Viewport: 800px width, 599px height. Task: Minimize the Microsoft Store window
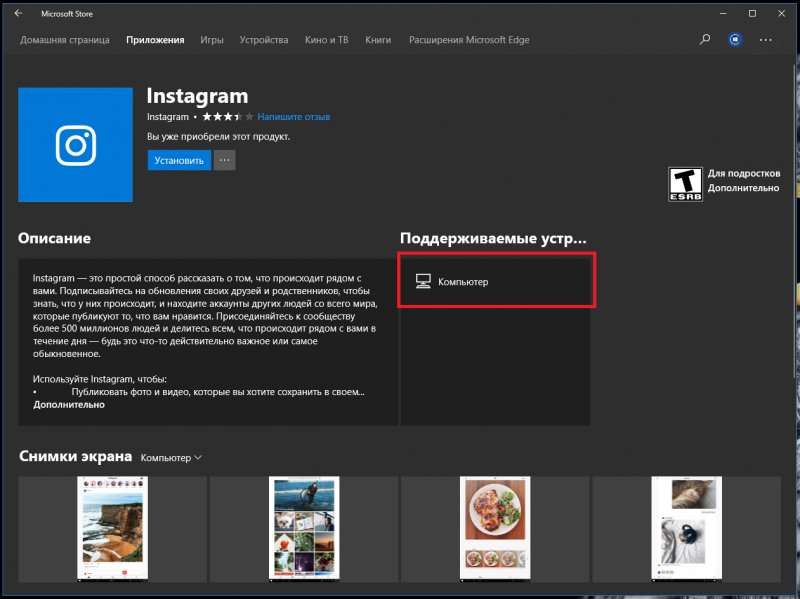(x=723, y=14)
